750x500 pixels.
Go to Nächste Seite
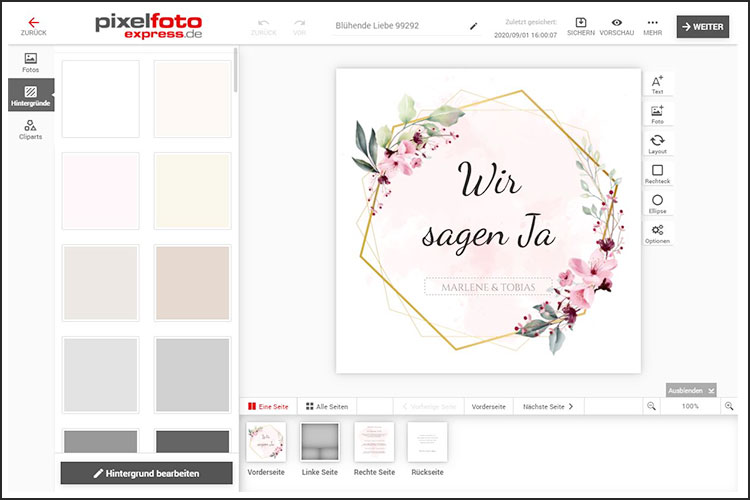[549, 407]
